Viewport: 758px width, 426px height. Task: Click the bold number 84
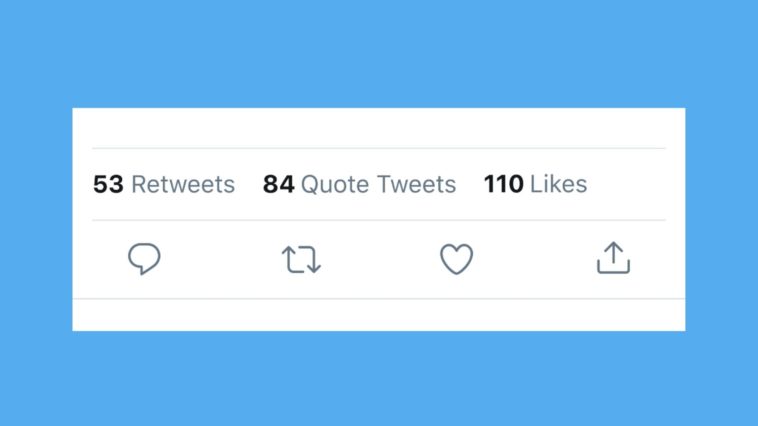(x=278, y=185)
